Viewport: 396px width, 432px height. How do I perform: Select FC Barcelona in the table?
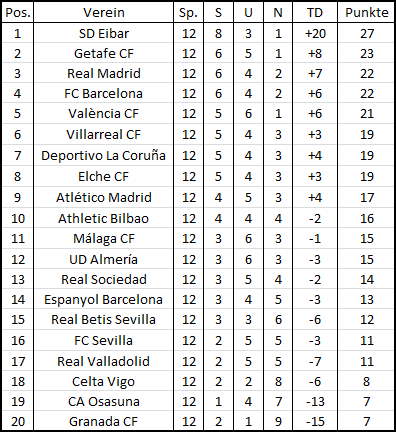click(x=103, y=93)
